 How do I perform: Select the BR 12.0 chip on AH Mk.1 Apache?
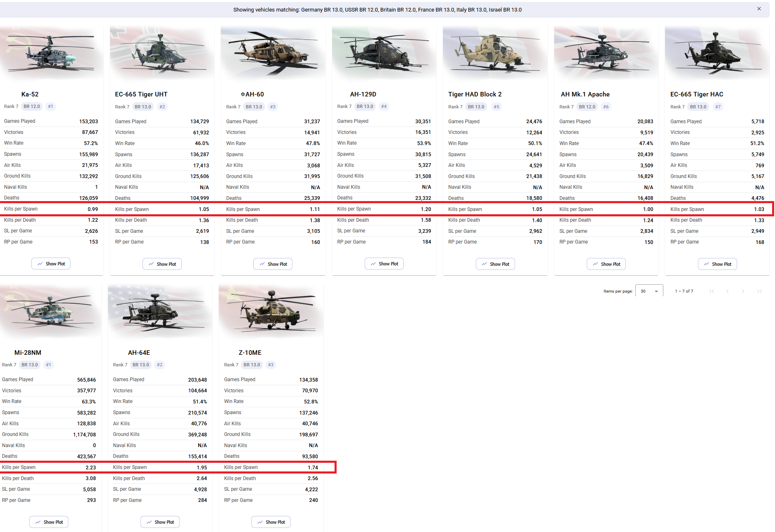pyautogui.click(x=587, y=107)
